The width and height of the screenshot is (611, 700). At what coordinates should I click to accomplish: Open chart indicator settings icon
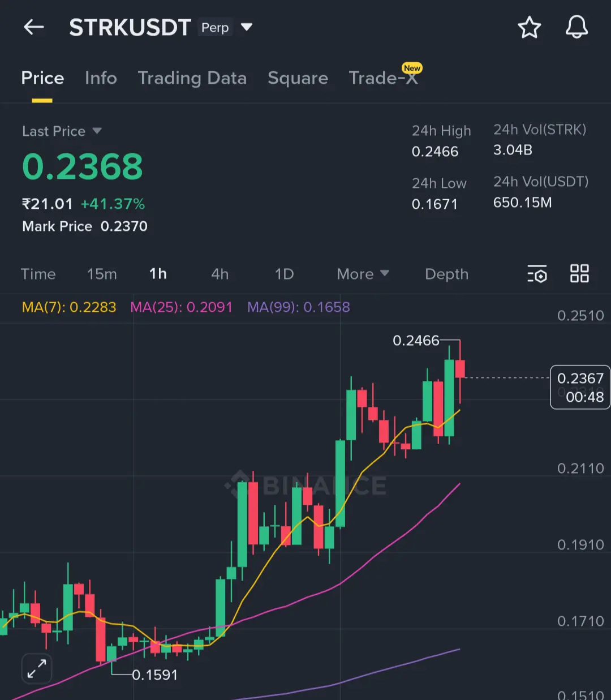pos(537,274)
